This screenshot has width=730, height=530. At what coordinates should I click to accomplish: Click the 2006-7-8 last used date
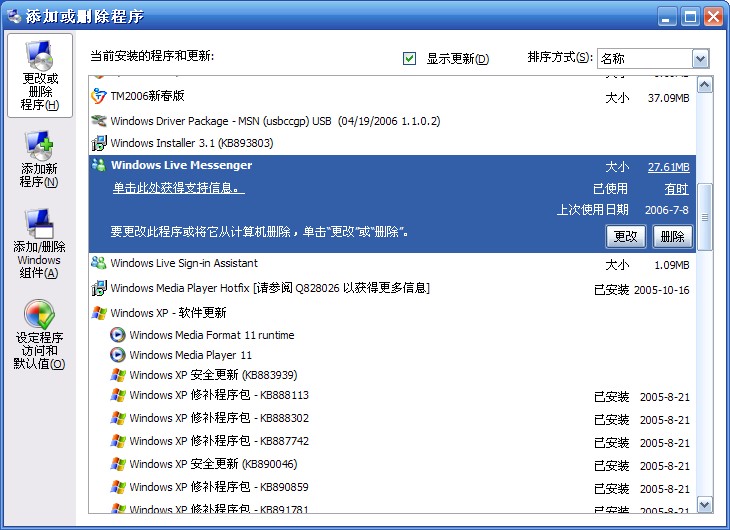coord(667,210)
